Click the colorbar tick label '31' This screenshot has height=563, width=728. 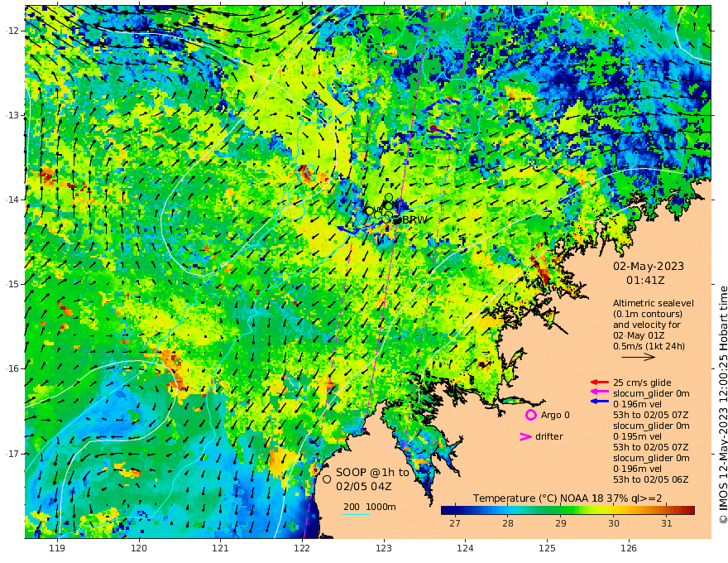click(667, 523)
